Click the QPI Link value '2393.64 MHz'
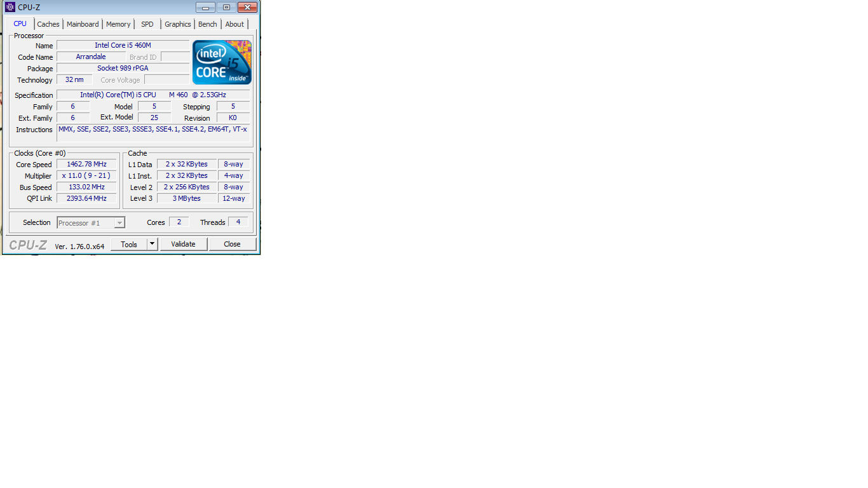Screen dimensions: 868x488 click(86, 198)
